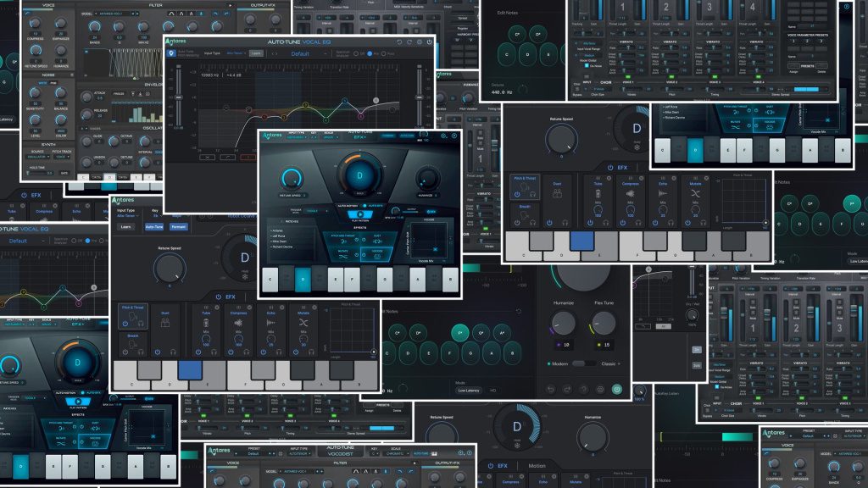Click the Auto-Tune button beside the Formant button
Screen dimensions: 868x488
click(154, 227)
